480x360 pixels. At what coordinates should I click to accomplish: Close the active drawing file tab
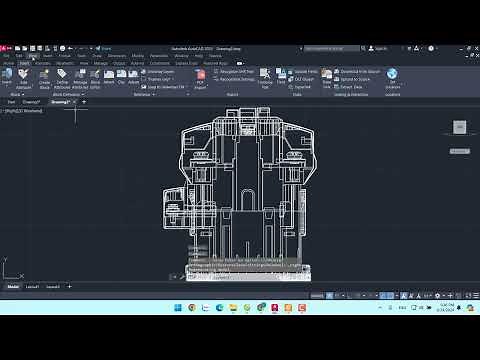point(74,102)
